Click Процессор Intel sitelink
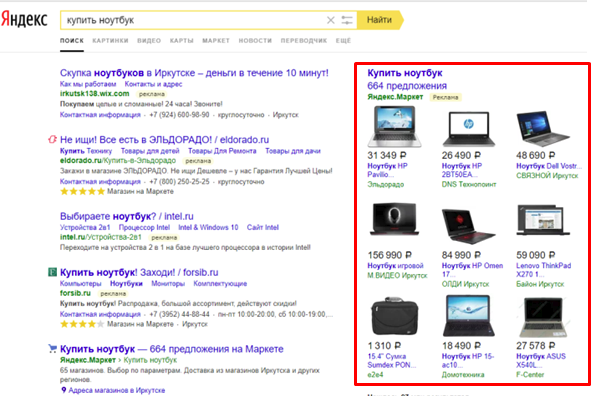This screenshot has width=602, height=396. click(x=144, y=227)
